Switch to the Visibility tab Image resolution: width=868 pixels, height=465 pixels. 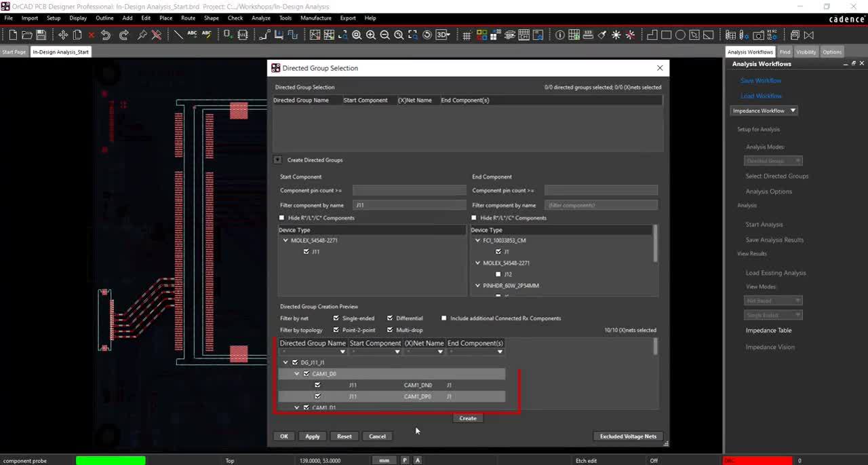pos(806,52)
